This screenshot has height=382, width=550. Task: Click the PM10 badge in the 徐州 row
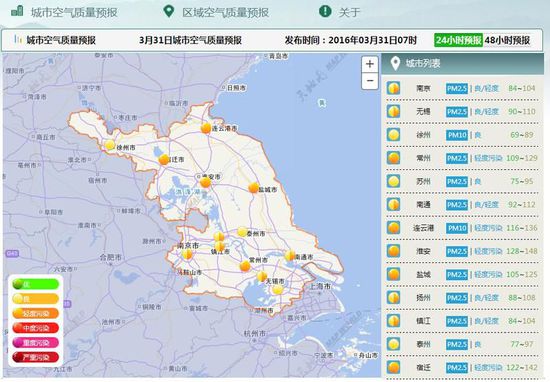(457, 135)
